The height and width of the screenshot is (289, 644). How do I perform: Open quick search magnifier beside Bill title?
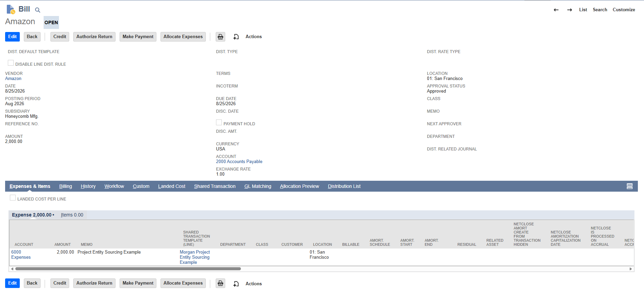tap(37, 10)
